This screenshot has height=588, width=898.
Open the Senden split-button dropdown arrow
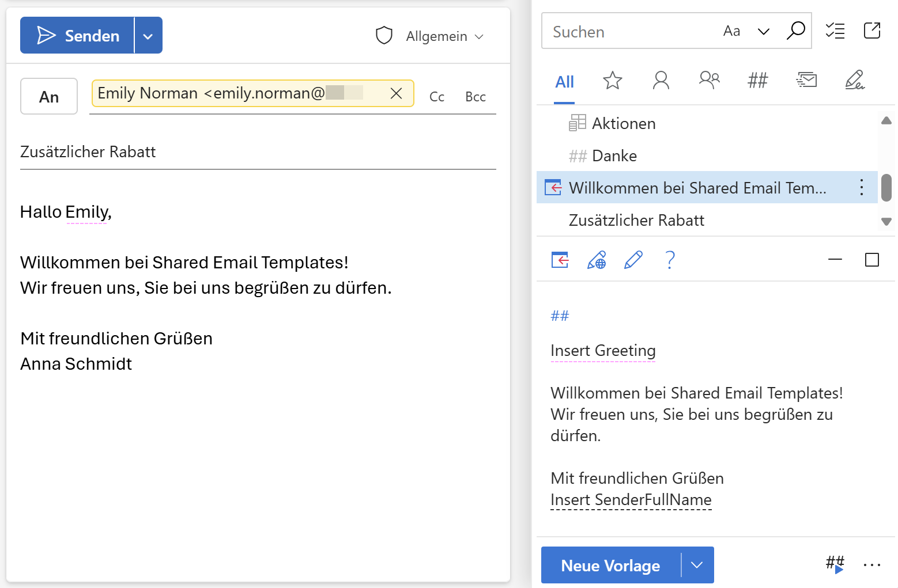click(148, 36)
